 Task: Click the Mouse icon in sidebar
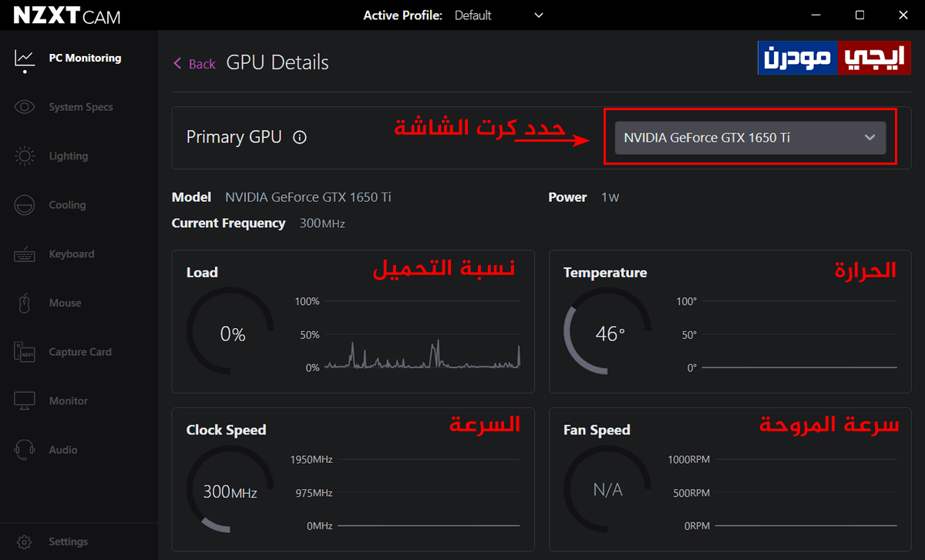[x=25, y=303]
